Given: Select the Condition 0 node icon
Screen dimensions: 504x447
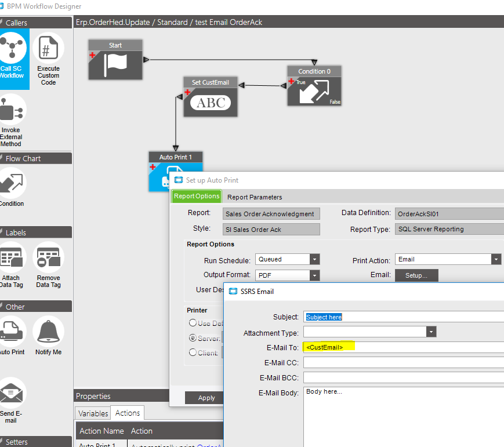Looking at the screenshot, I should [314, 92].
